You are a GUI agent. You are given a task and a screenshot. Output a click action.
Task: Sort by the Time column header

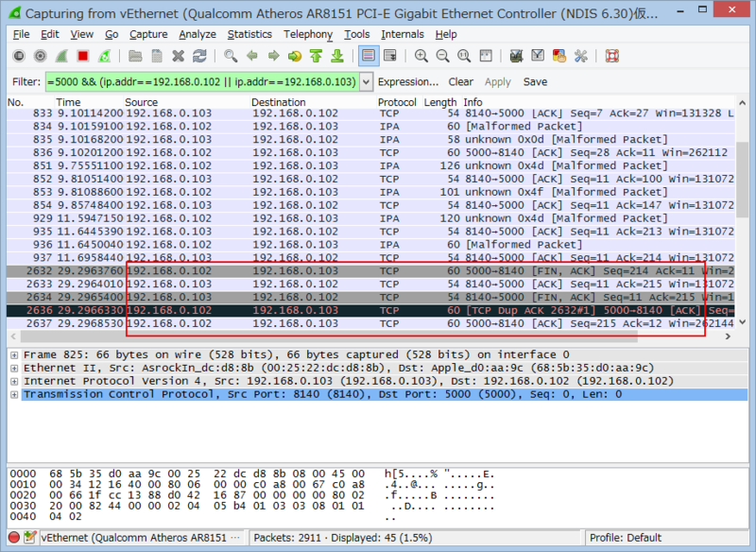(x=88, y=102)
